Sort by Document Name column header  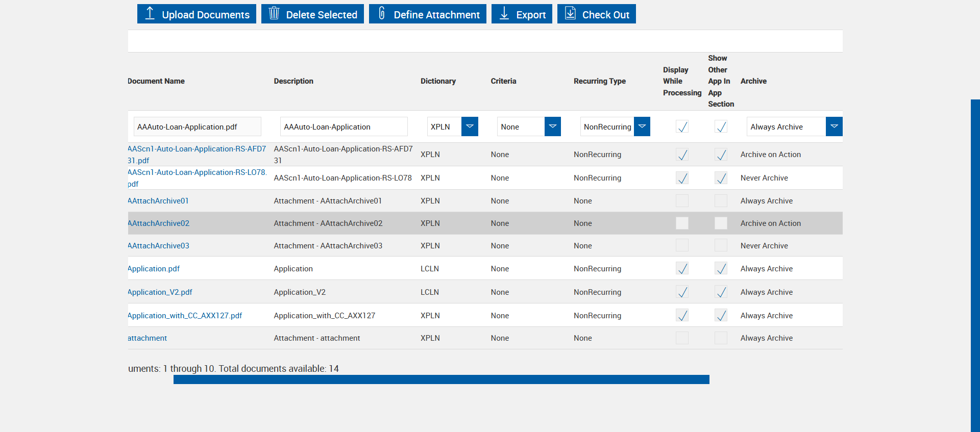click(156, 81)
